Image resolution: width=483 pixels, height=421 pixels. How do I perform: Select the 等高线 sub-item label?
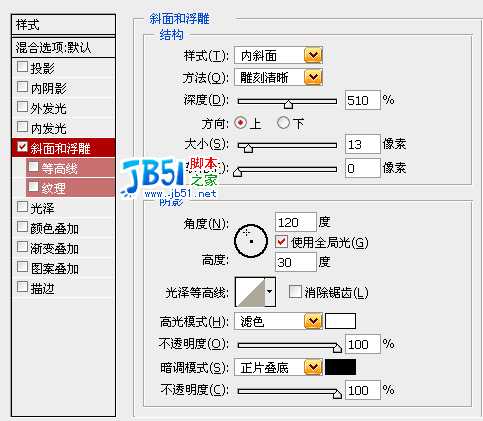pyautogui.click(x=59, y=168)
